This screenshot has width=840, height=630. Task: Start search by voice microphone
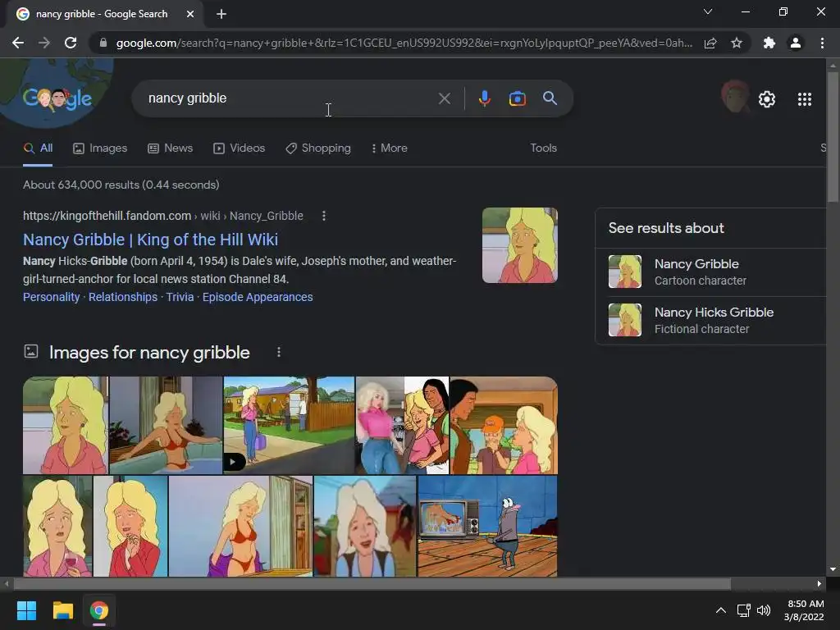point(484,98)
